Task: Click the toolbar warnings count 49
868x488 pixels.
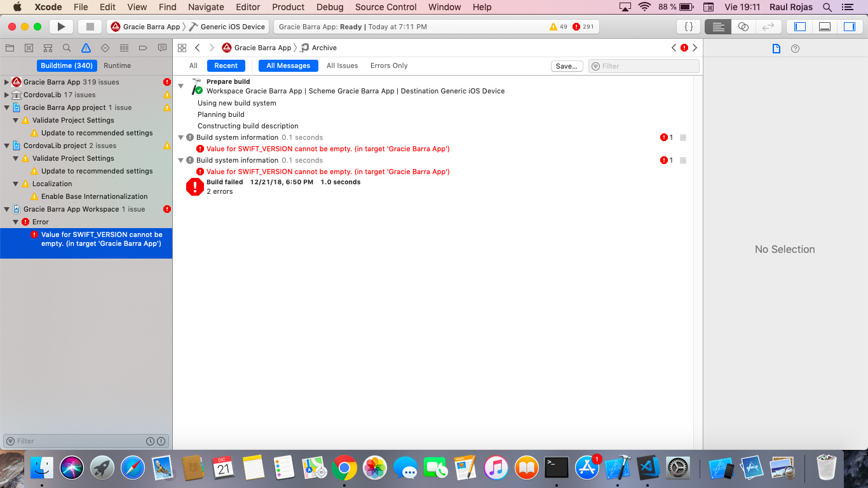Action: [x=559, y=27]
